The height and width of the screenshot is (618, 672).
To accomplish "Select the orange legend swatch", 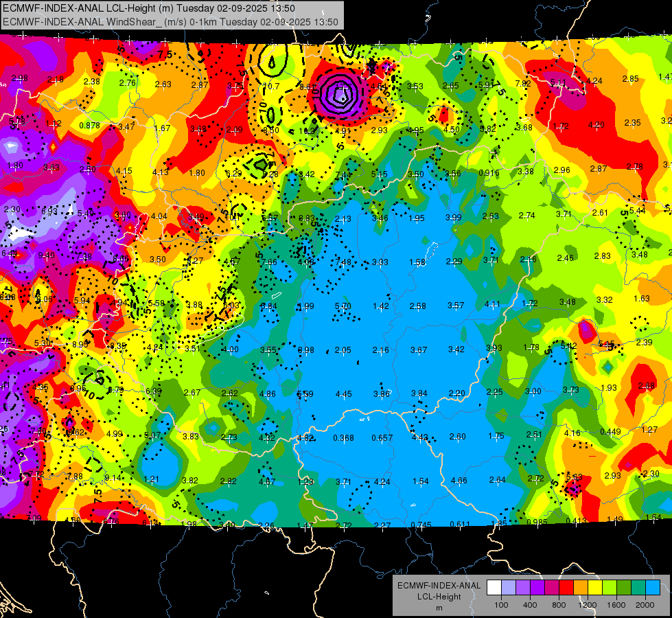I will (x=580, y=588).
